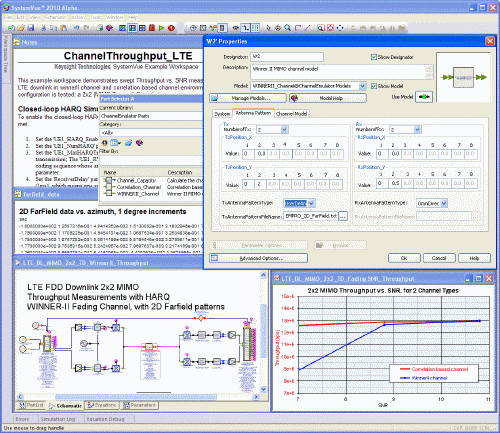This screenshot has width=500, height=433.
Task: Open the Model dropdown list
Action: pyautogui.click(x=362, y=86)
